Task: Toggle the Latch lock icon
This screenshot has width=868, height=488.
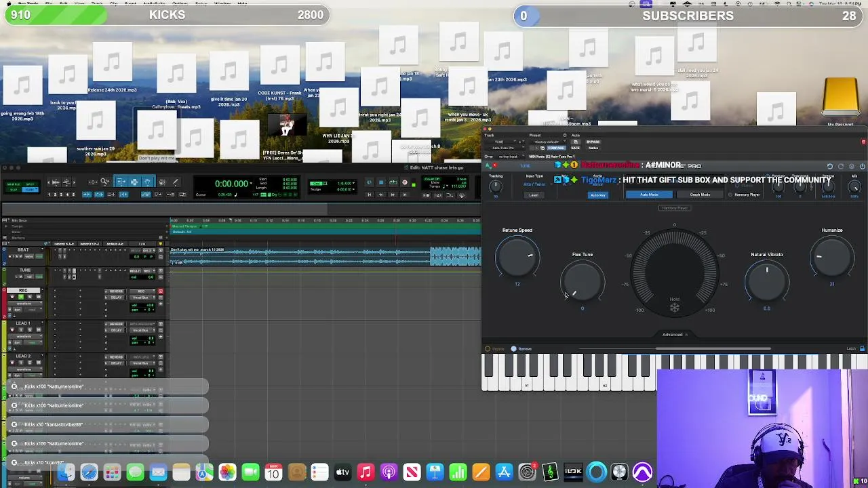Action: (862, 348)
